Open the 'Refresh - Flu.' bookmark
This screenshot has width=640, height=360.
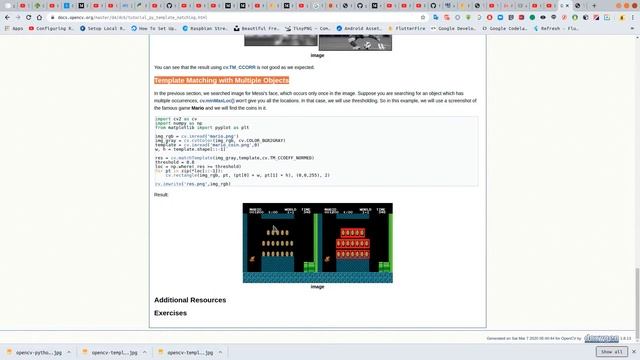pyautogui.click(x=556, y=29)
